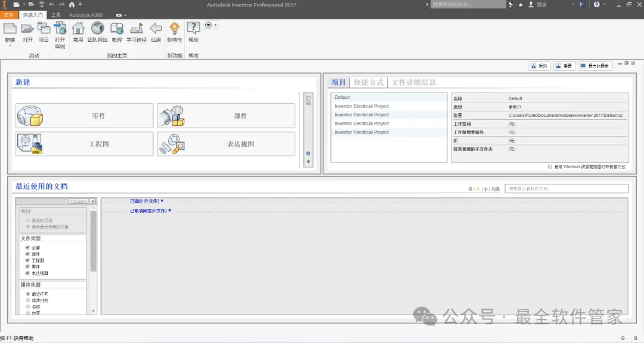Toggle 全部 (All) file type checkbox
Viewport: 644px width, 343px height.
(27, 248)
